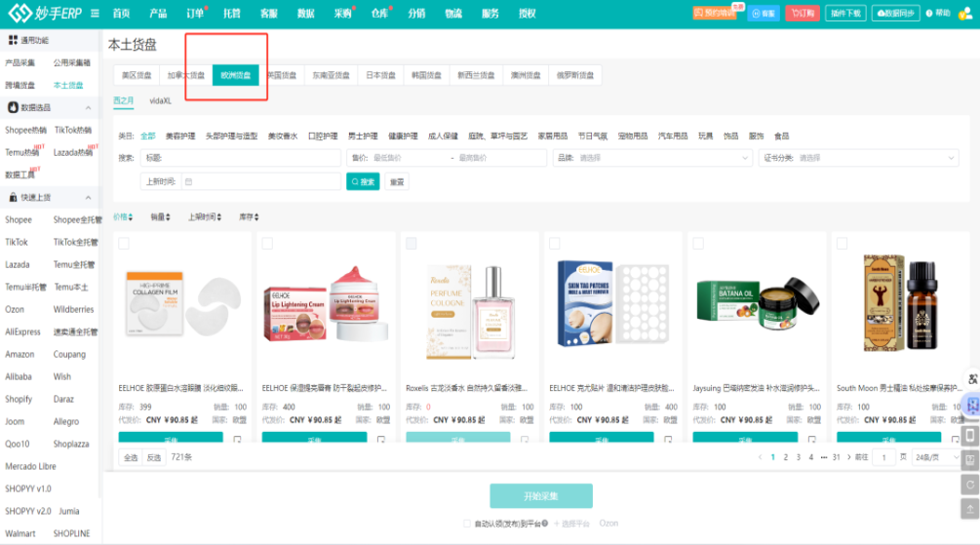Click the 搜索 magnifier search button
Screen dimensions: 980x545
(363, 182)
